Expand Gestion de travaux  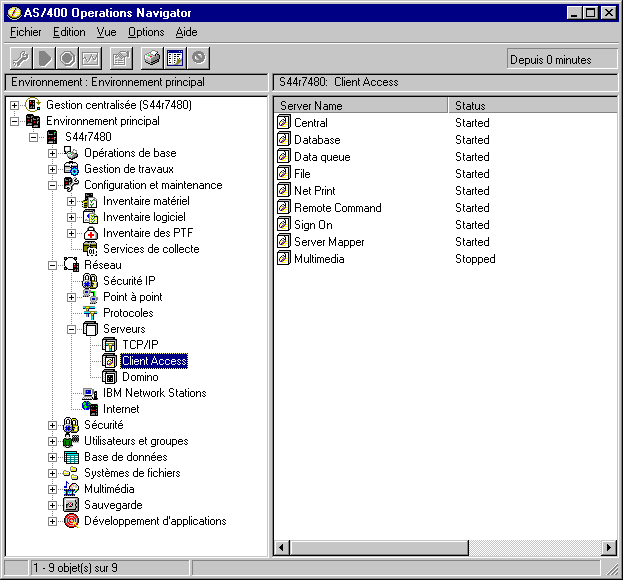[x=52, y=169]
